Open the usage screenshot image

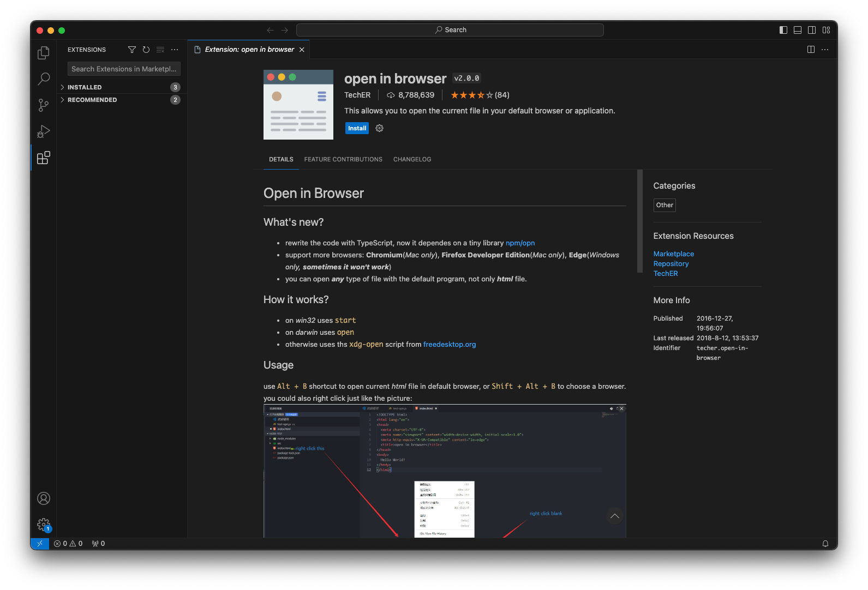point(445,471)
